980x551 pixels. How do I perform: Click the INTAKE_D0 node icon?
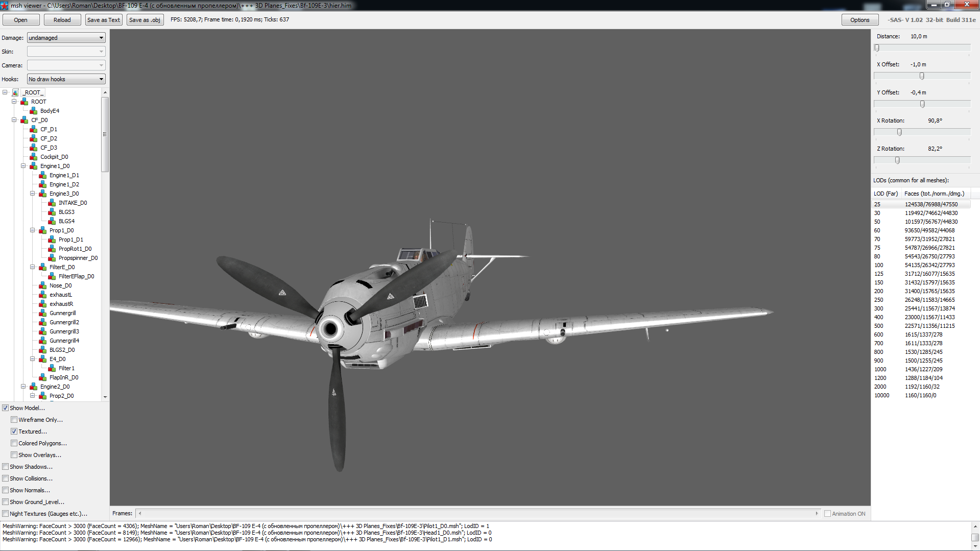(x=52, y=203)
